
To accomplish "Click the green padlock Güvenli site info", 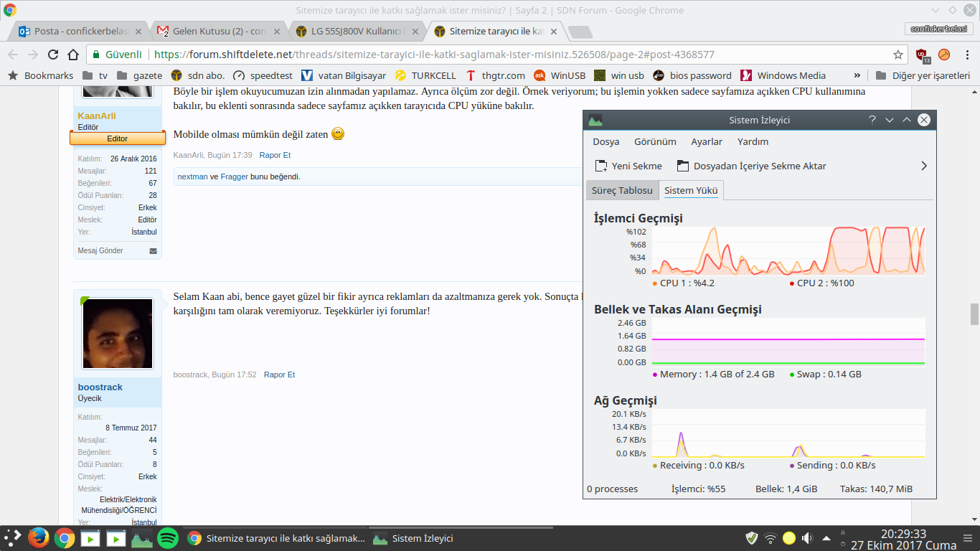I will click(117, 55).
